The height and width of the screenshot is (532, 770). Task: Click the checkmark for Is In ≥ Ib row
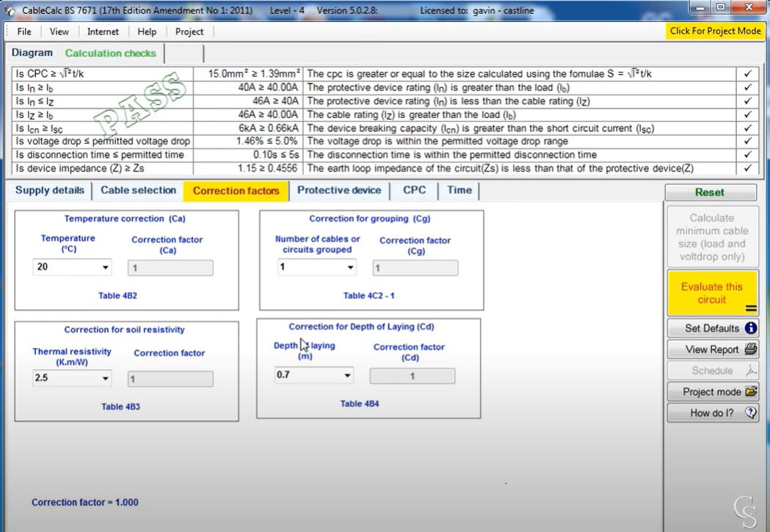(x=747, y=87)
